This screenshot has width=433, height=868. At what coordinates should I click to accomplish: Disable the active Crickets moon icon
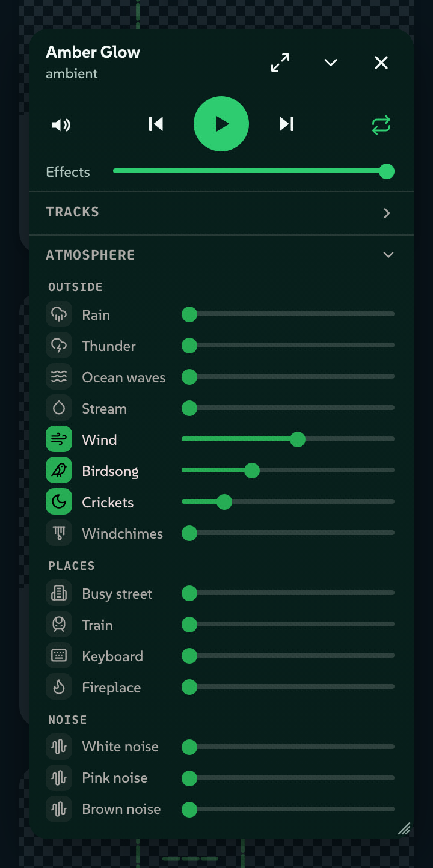(x=59, y=502)
